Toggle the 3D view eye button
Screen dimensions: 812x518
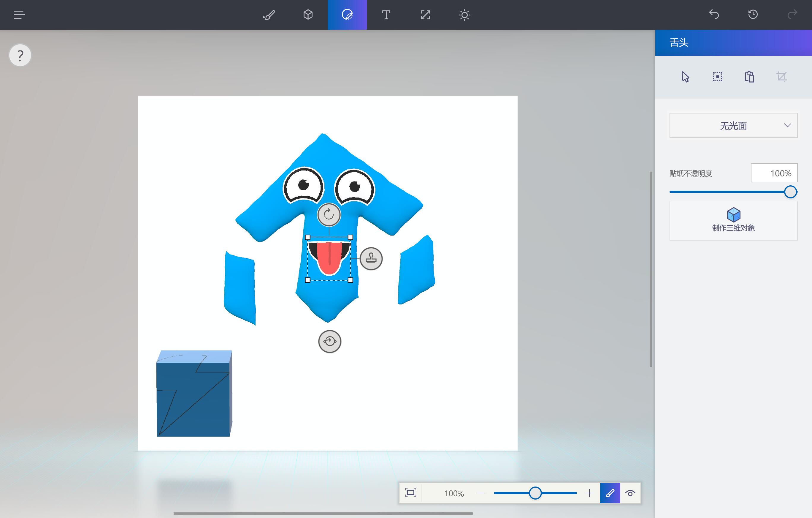point(630,493)
